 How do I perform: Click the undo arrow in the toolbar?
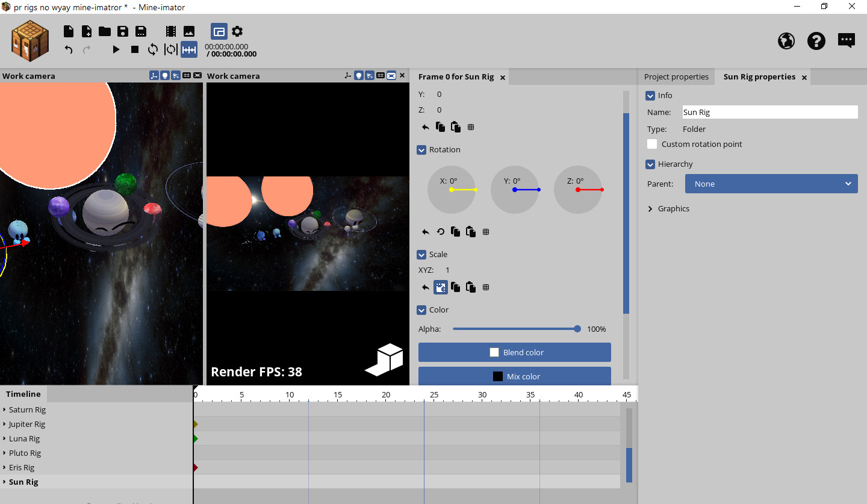pyautogui.click(x=69, y=49)
